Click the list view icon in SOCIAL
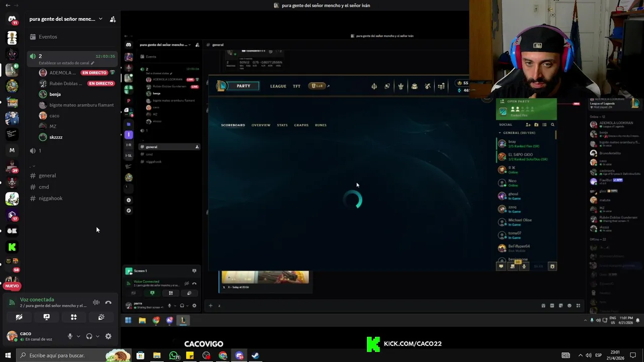 544,125
